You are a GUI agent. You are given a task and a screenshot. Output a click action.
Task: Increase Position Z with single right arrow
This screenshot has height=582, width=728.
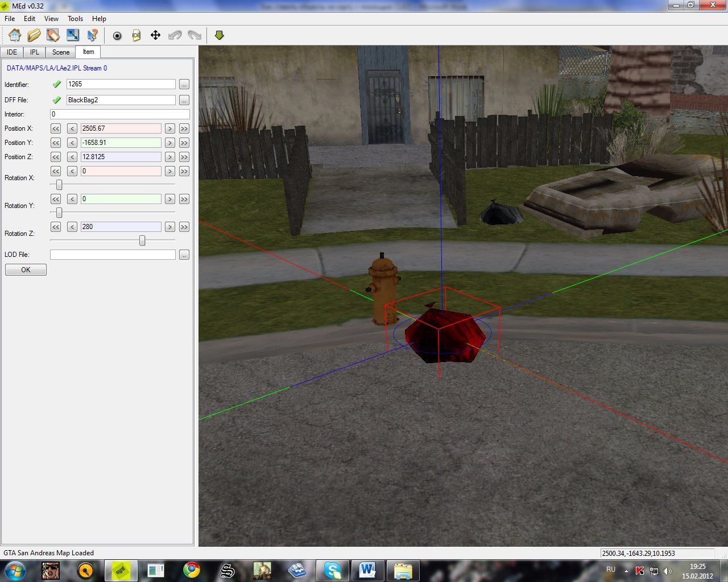click(x=169, y=157)
